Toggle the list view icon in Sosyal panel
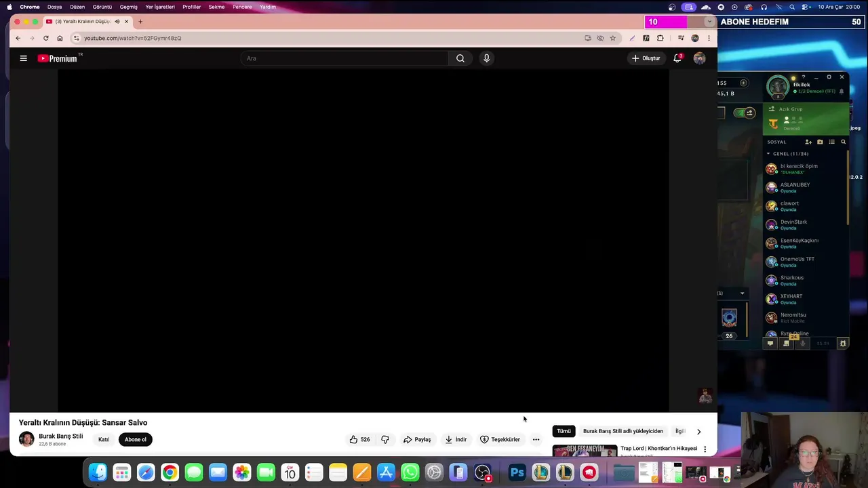The width and height of the screenshot is (868, 488). click(x=831, y=142)
